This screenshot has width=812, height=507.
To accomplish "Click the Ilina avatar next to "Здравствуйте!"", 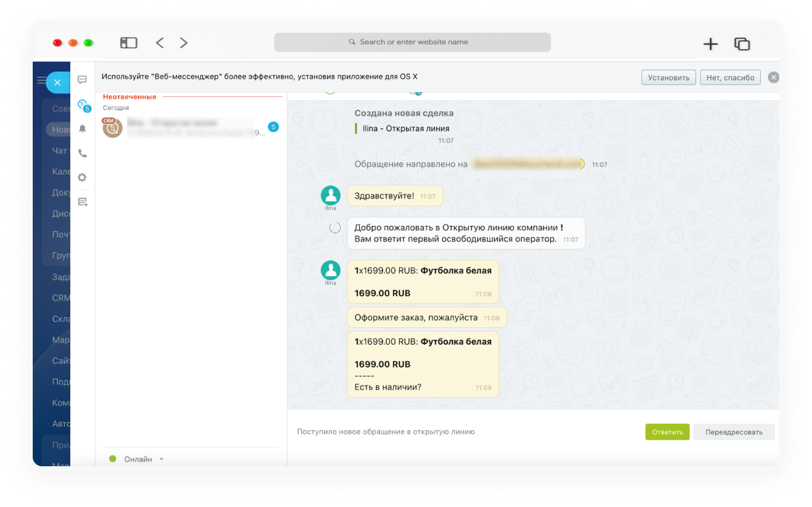I will pos(331,196).
